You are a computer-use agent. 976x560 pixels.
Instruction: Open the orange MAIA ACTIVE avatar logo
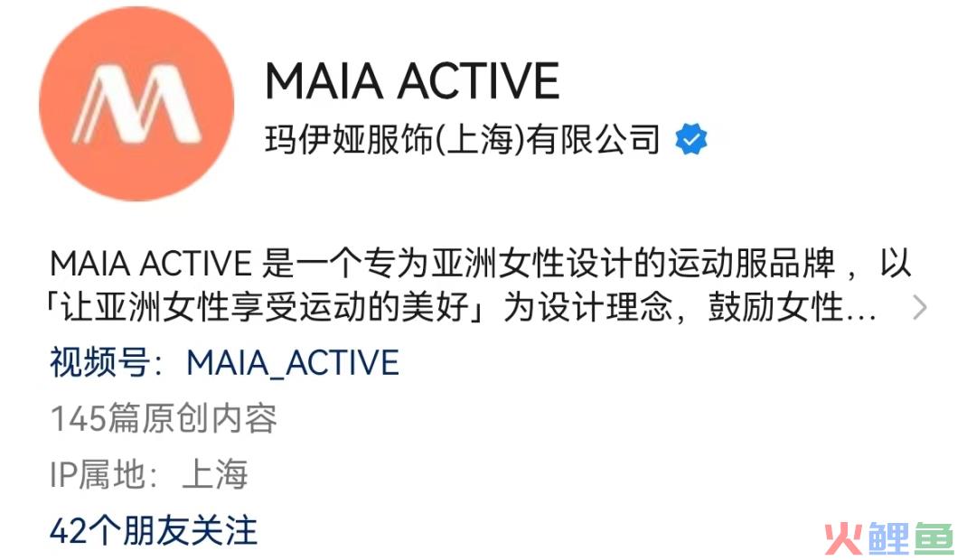[x=136, y=103]
